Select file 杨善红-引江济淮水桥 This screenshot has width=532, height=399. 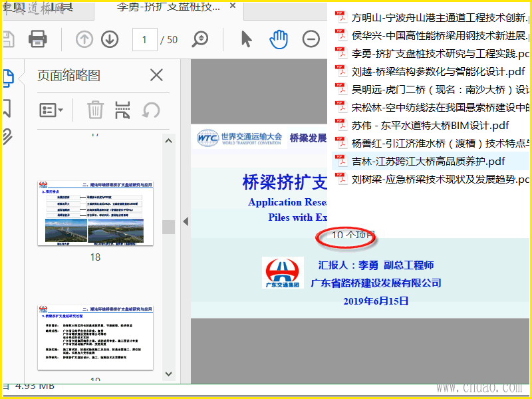click(440, 144)
